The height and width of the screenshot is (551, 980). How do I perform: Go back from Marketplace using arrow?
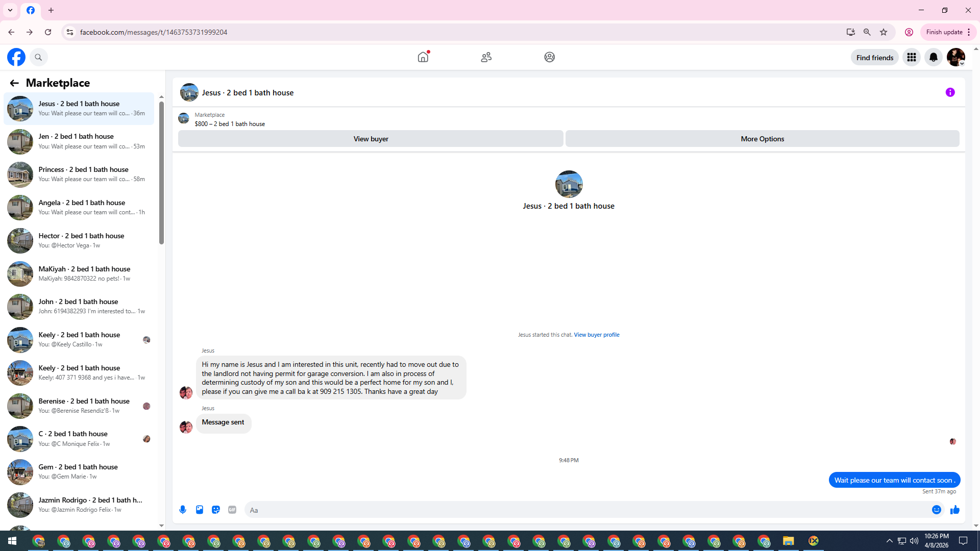14,83
